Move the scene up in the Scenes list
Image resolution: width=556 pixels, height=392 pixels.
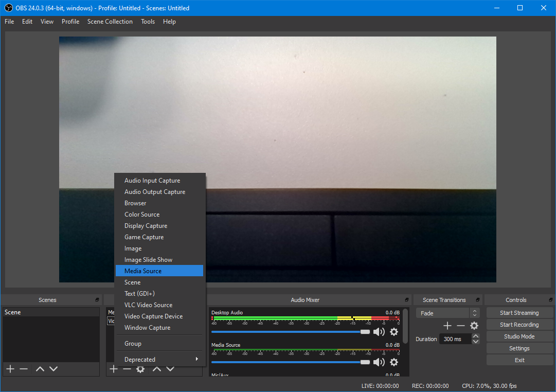(40, 369)
